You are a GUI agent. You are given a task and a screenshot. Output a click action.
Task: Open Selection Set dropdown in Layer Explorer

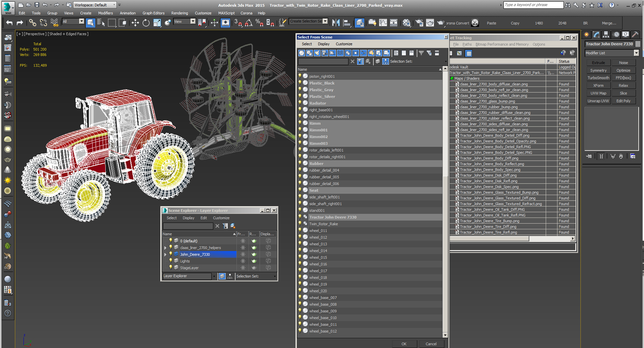275,276
